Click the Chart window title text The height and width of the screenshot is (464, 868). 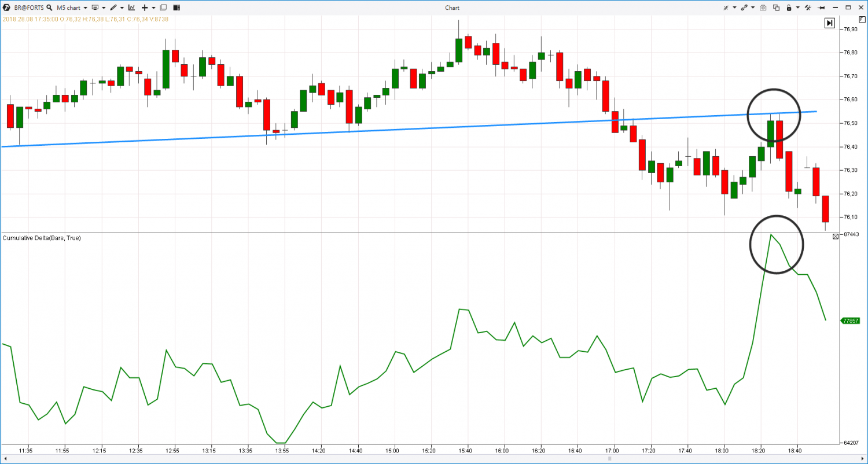coord(452,8)
